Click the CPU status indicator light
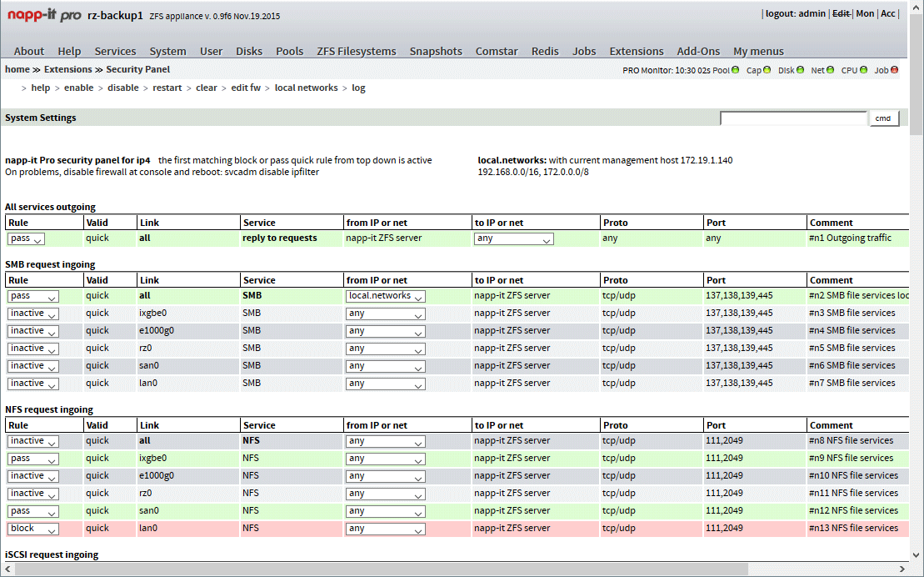924x577 pixels. tap(863, 69)
